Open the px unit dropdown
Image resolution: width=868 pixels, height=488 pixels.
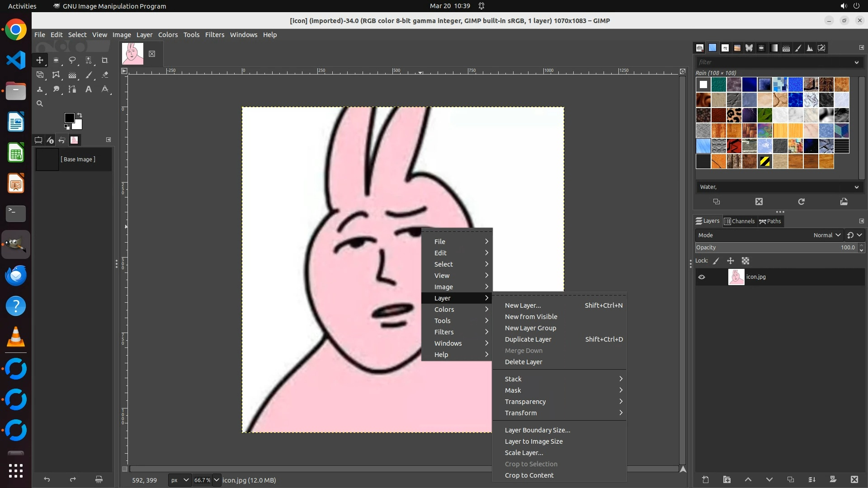click(x=179, y=480)
